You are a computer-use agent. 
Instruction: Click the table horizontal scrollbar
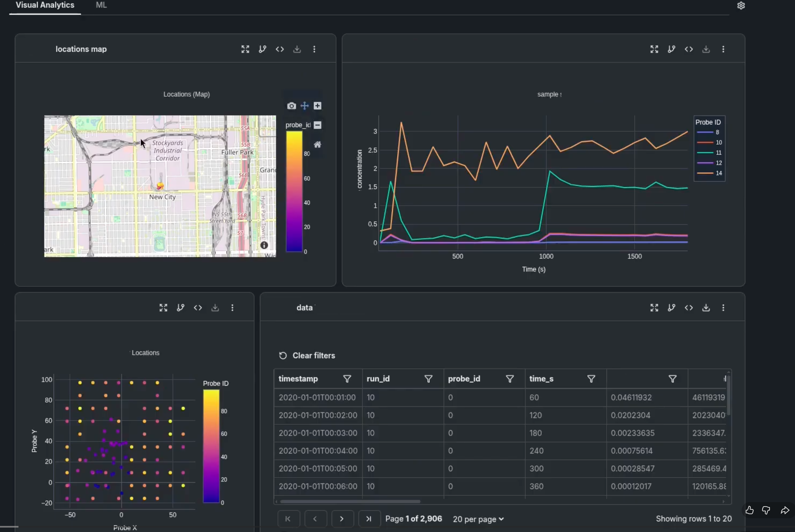coord(350,502)
